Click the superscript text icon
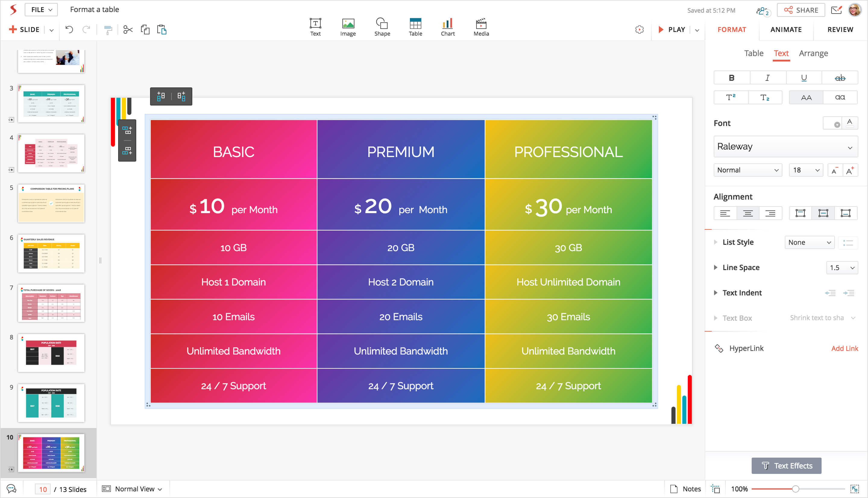 [x=731, y=97]
